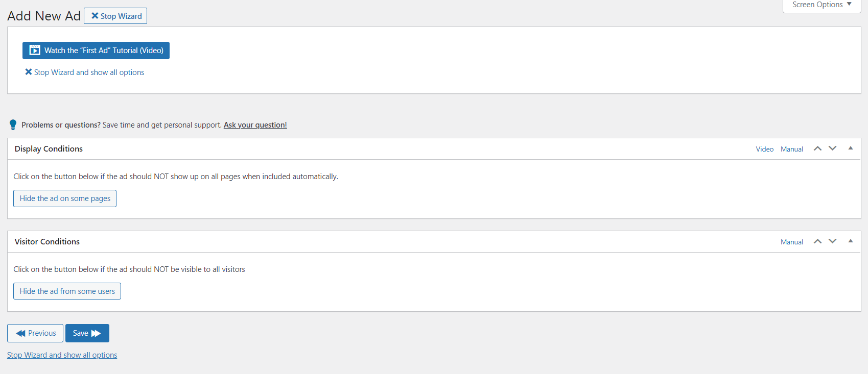Image resolution: width=868 pixels, height=374 pixels.
Task: Click Hide the ad on some pages
Action: tap(65, 198)
